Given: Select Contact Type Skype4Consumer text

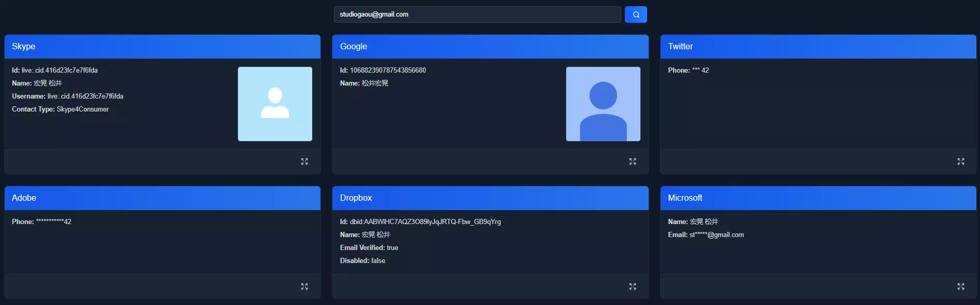Looking at the screenshot, I should 61,109.
